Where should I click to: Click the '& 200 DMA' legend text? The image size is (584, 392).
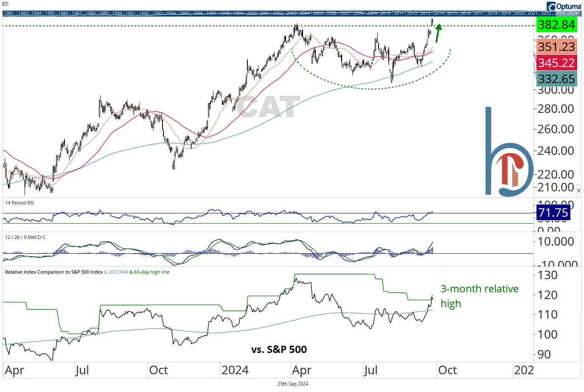tap(116, 272)
